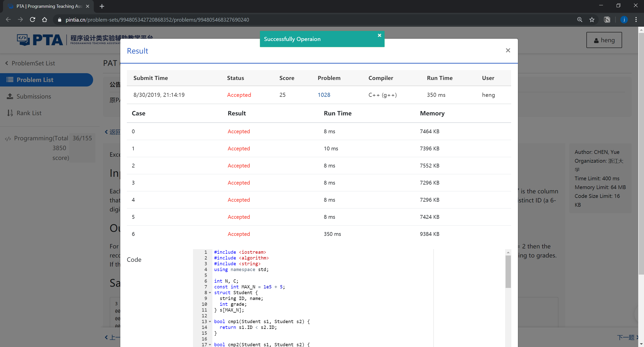Click Accepted result for case 0
Image resolution: width=644 pixels, height=347 pixels.
coord(239,131)
